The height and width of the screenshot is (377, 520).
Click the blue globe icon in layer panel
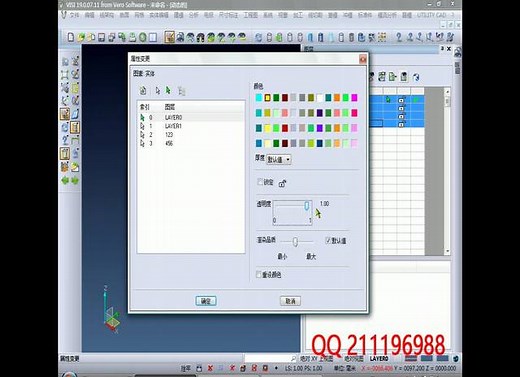416,77
